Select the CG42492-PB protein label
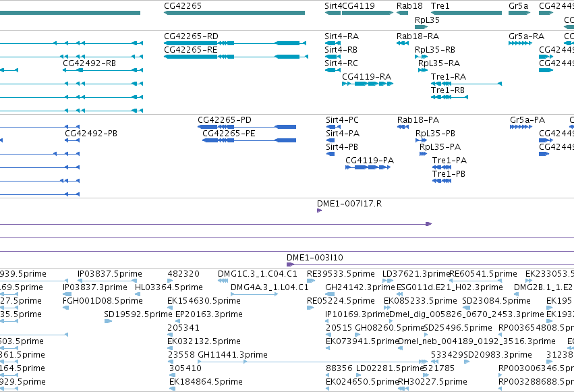The height and width of the screenshot is (392, 574). point(91,134)
